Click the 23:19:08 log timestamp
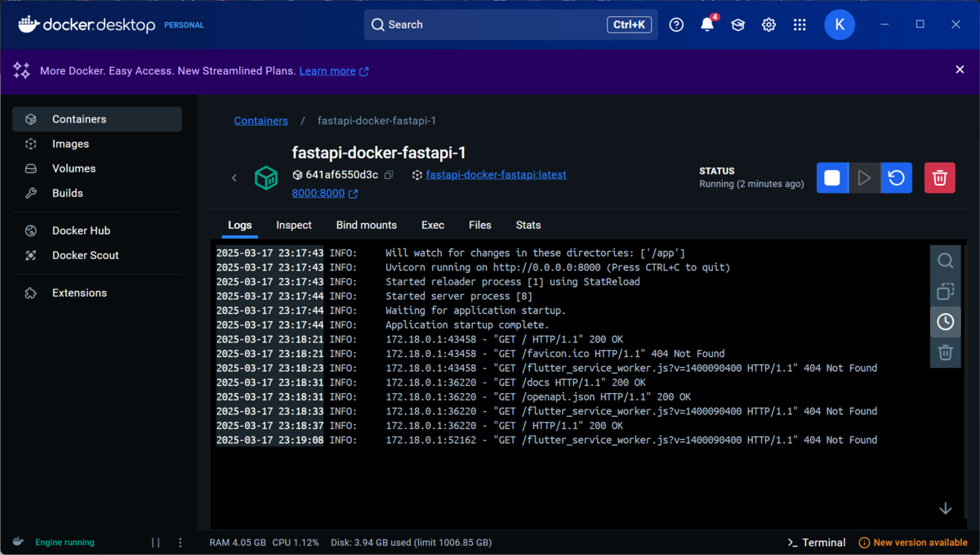 point(270,440)
